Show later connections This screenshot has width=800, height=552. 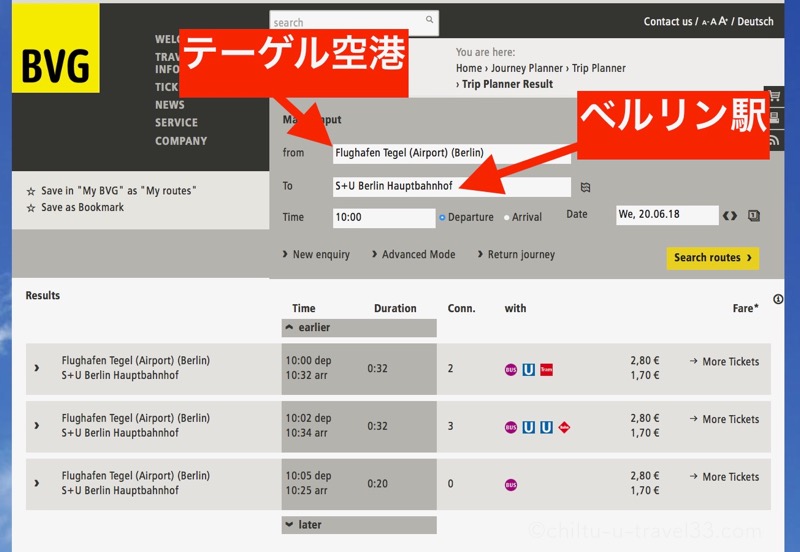click(x=359, y=524)
